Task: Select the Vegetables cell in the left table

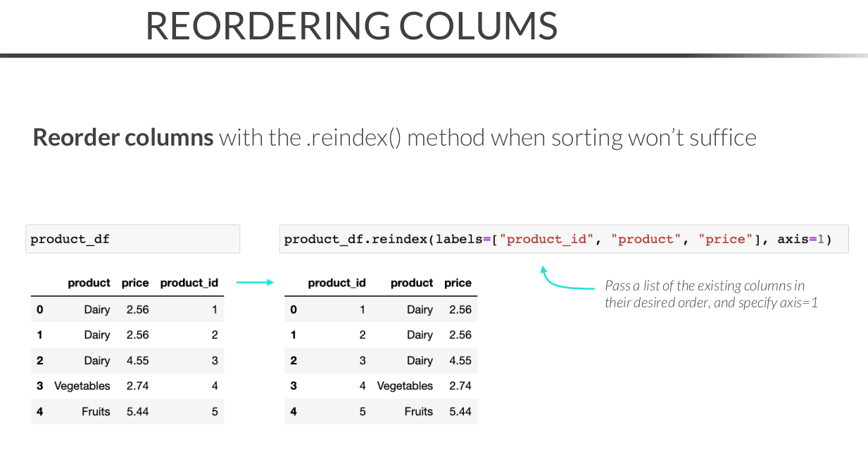Action: 82,386
